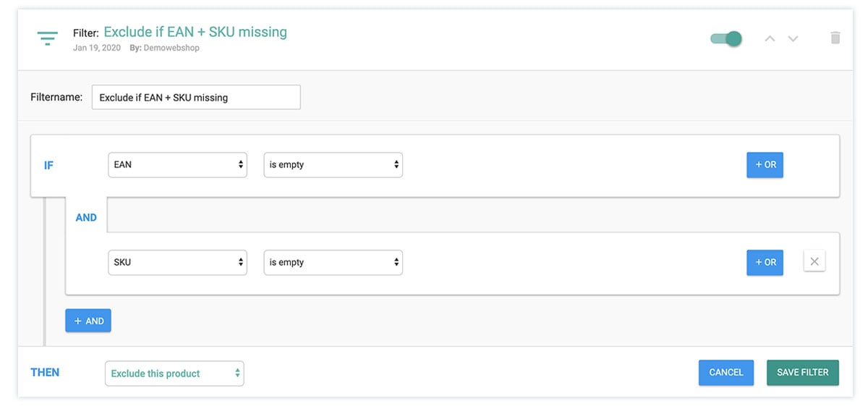Change SKU row 'is empty' condition
This screenshot has width=868, height=409.
tap(333, 262)
